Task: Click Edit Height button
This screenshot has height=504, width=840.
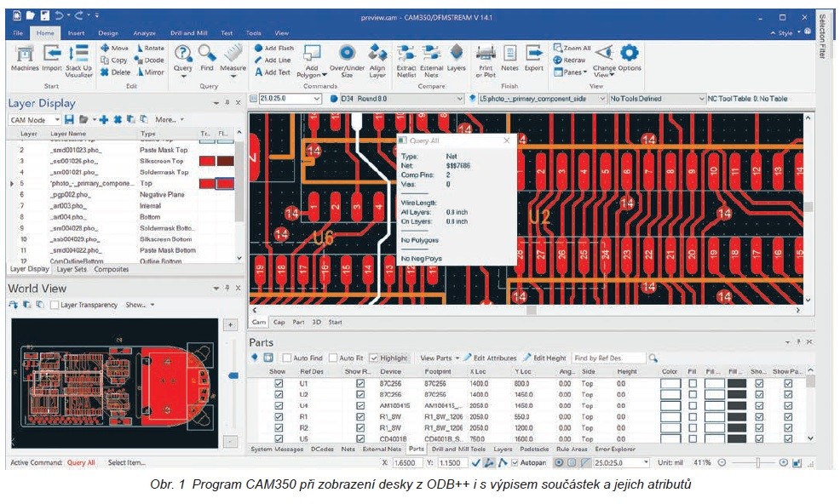Action: coord(544,358)
